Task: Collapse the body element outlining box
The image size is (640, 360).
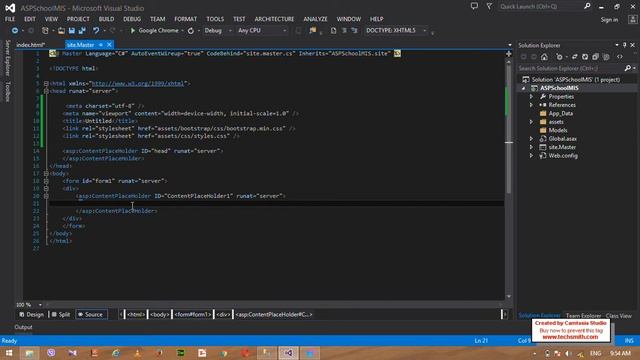Action: pyautogui.click(x=46, y=173)
